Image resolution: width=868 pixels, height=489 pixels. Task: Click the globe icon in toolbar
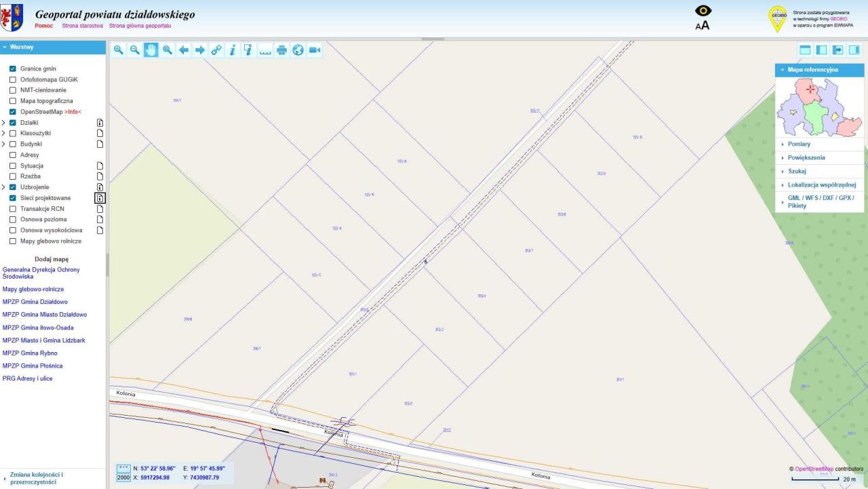pyautogui.click(x=298, y=50)
